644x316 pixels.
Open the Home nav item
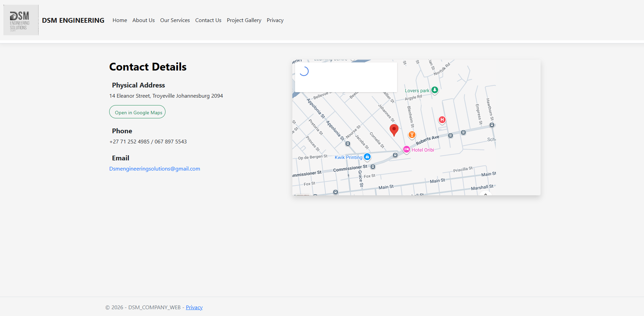tap(120, 20)
